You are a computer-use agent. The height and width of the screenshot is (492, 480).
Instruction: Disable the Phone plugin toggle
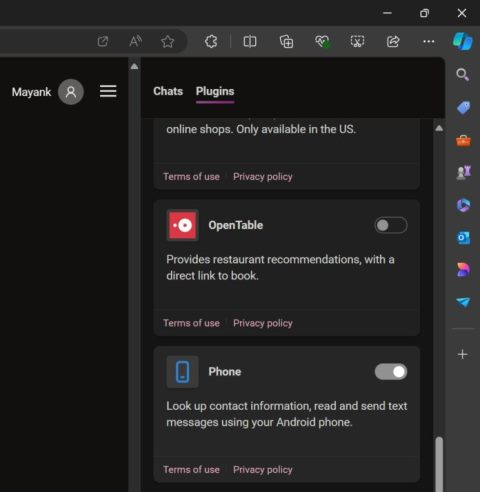391,372
